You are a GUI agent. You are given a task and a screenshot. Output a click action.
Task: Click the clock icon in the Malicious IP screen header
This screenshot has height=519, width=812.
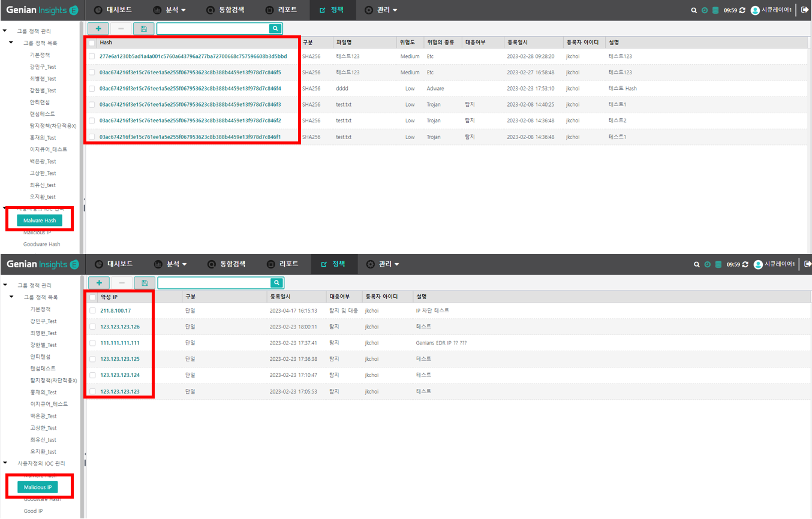coord(707,264)
